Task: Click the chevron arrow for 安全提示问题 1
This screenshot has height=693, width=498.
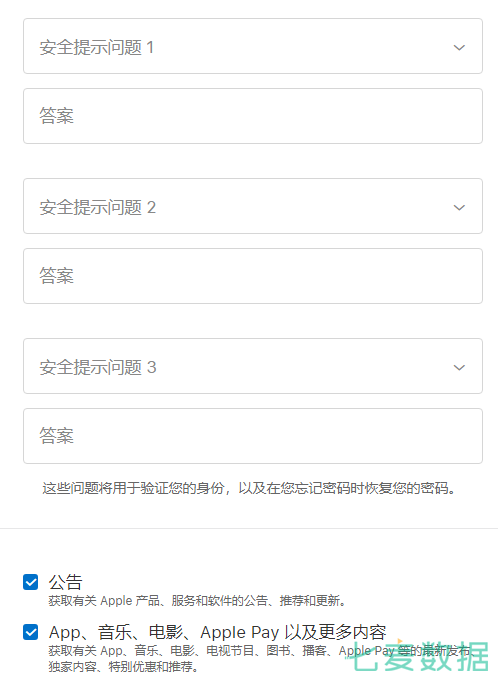Action: point(459,47)
